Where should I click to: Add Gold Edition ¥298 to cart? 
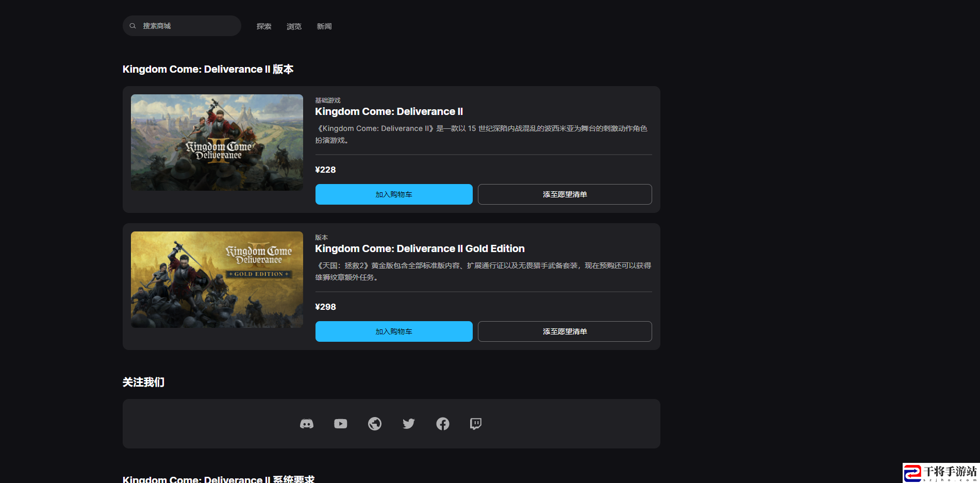[394, 331]
